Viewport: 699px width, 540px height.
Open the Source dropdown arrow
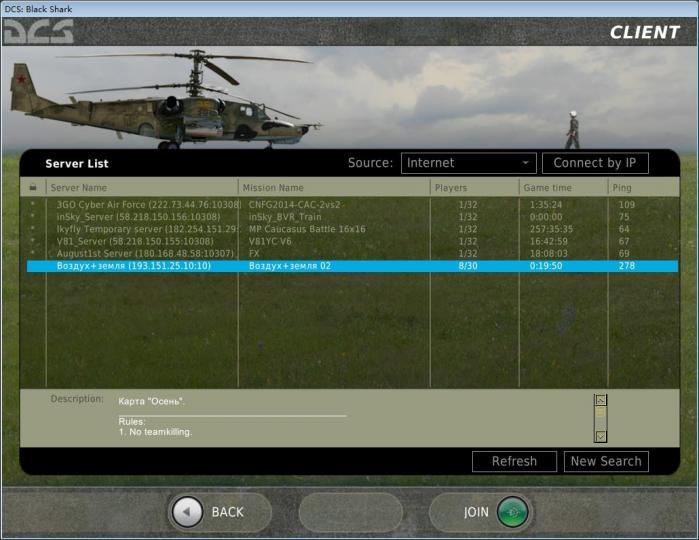click(x=526, y=163)
